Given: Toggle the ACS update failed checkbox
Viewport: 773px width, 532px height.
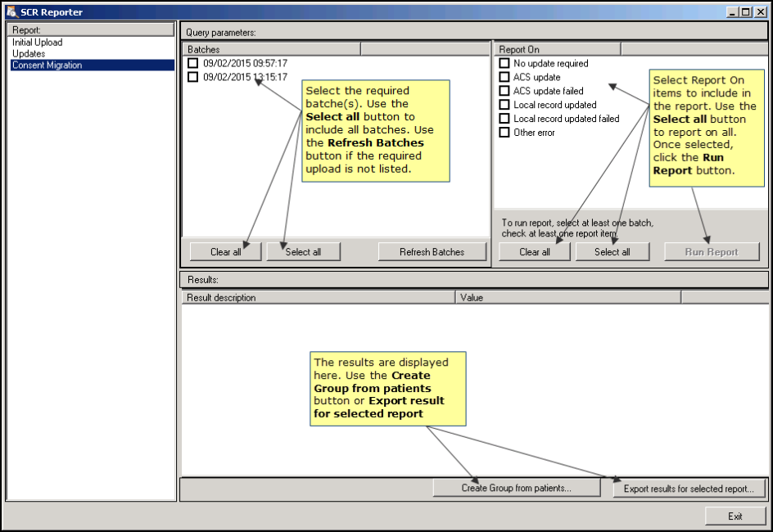Looking at the screenshot, I should (x=504, y=91).
